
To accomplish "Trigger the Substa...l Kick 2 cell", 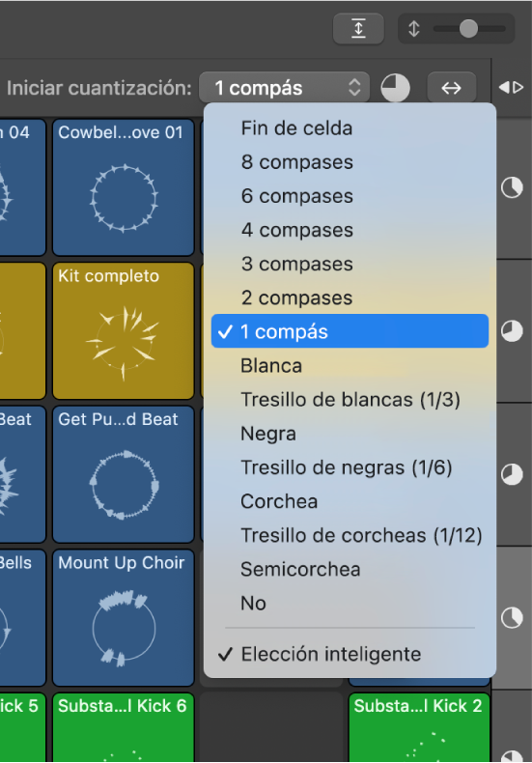I will (419, 728).
